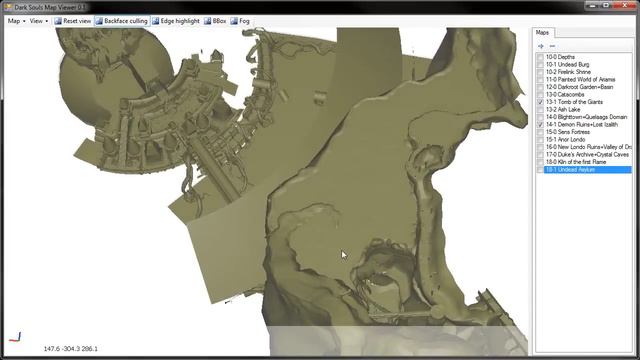Open the View dropdown menu

pyautogui.click(x=39, y=21)
